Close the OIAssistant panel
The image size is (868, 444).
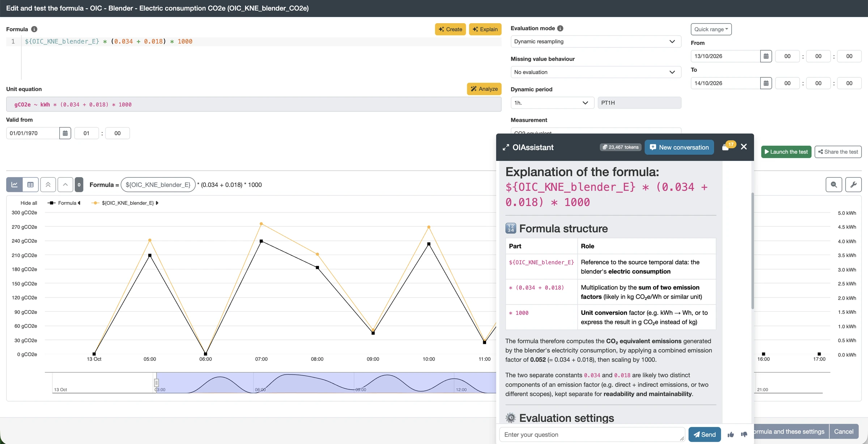tap(744, 147)
